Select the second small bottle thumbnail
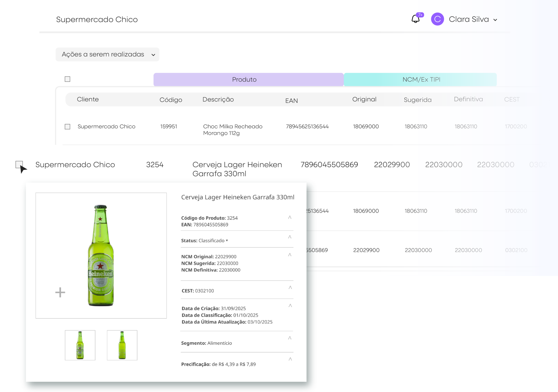Image resolution: width=558 pixels, height=392 pixels. tap(122, 345)
